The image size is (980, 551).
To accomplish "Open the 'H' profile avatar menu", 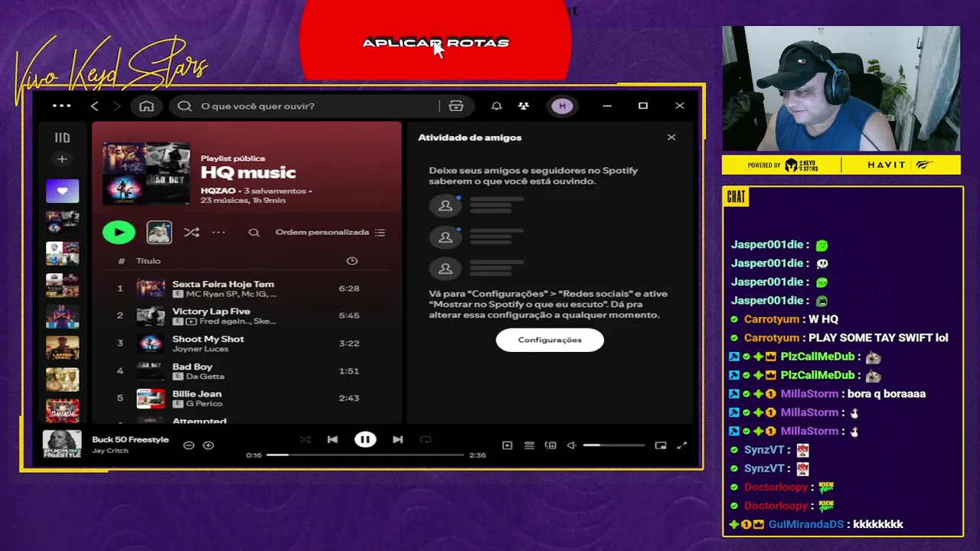I will tap(563, 106).
